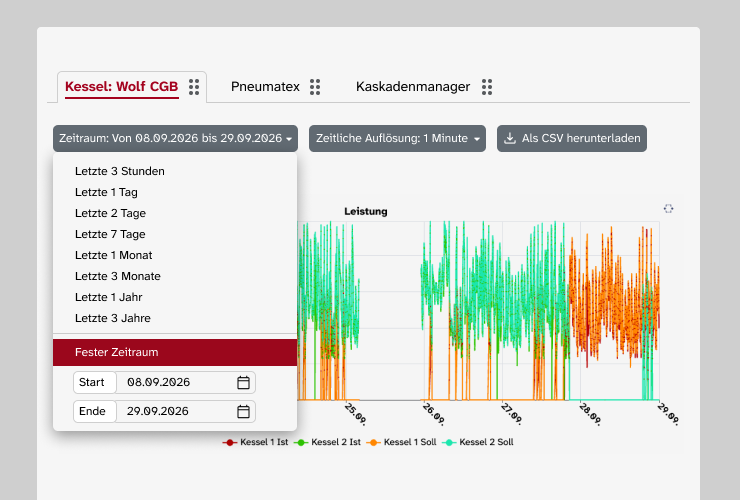Click the 25.09. axis label

pos(355,414)
